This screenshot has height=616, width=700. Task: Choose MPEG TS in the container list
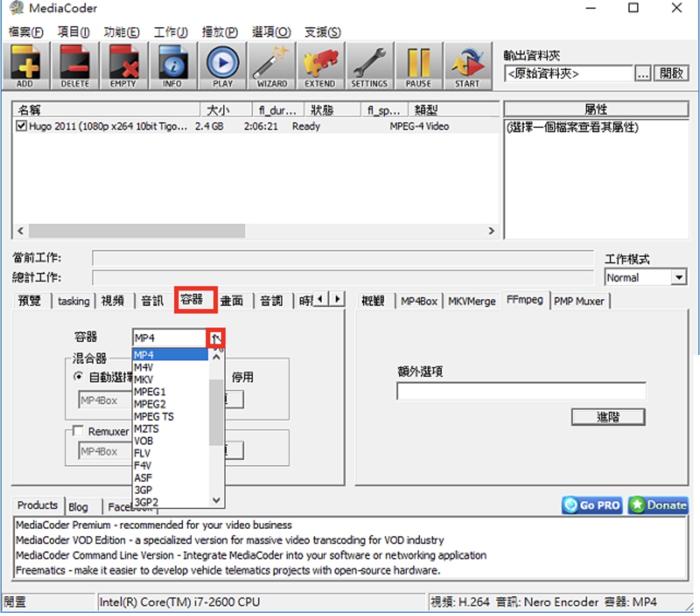coord(170,417)
